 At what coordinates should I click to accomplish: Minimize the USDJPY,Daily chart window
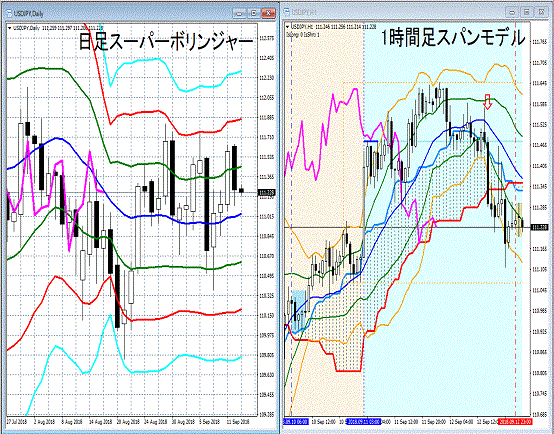pos(239,13)
